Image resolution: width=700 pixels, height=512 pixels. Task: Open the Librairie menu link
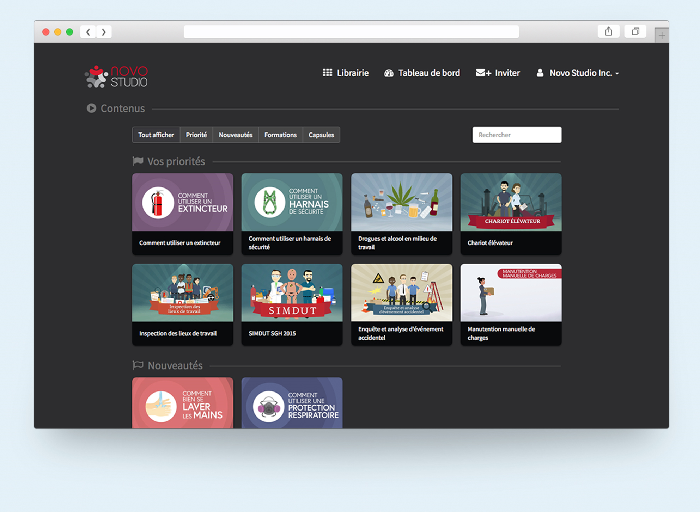tap(353, 73)
